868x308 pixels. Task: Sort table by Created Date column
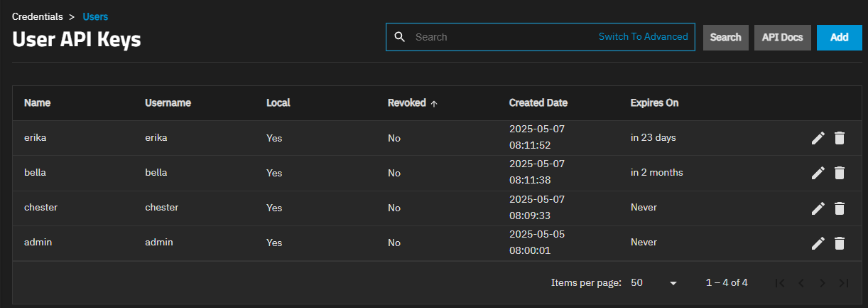[x=538, y=103]
